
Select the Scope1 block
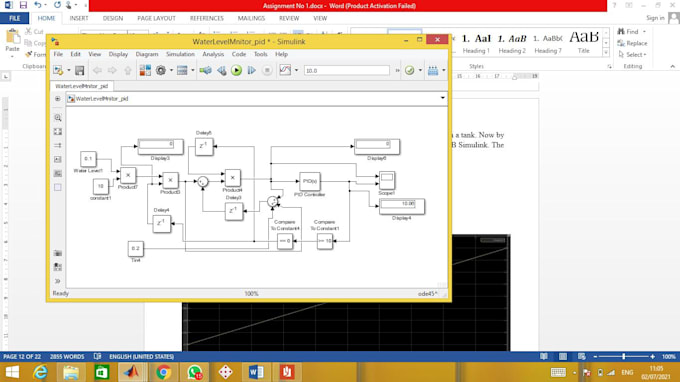click(386, 180)
